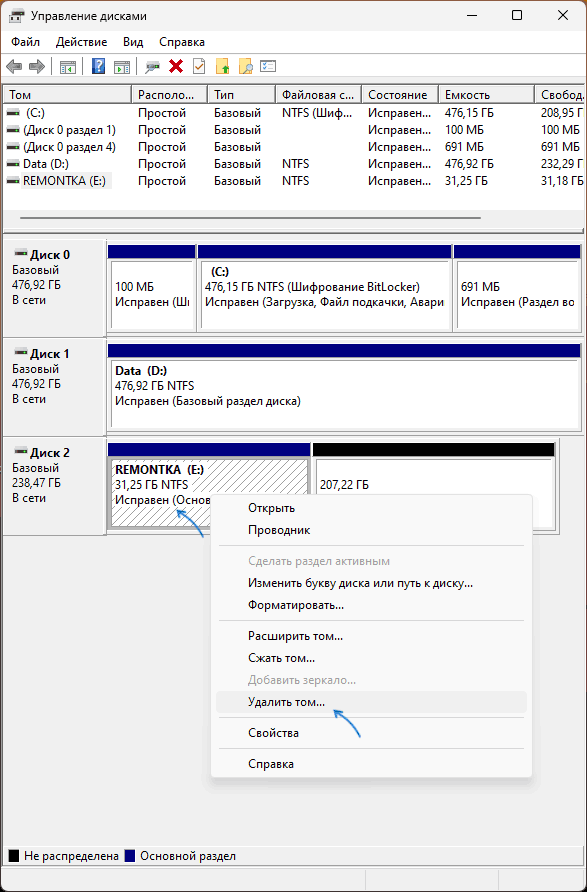Select the (Диск 0 раздел 1) row
Image resolution: width=587 pixels, height=892 pixels.
pos(295,130)
